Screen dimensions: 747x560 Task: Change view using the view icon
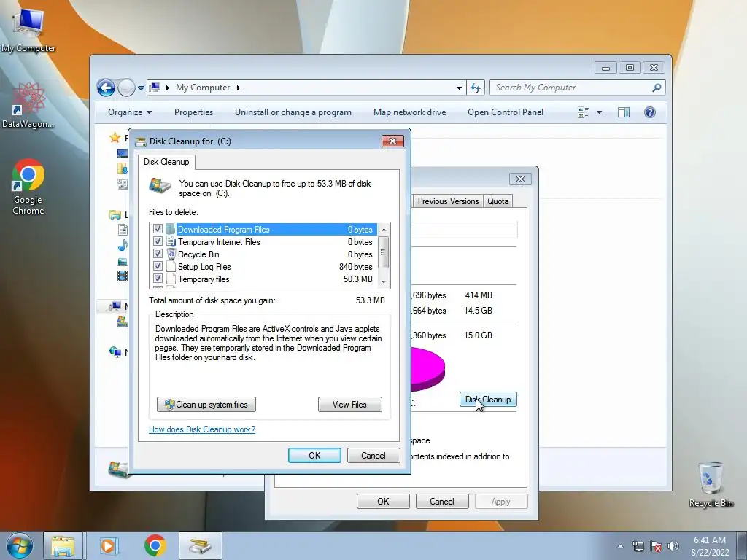click(584, 112)
